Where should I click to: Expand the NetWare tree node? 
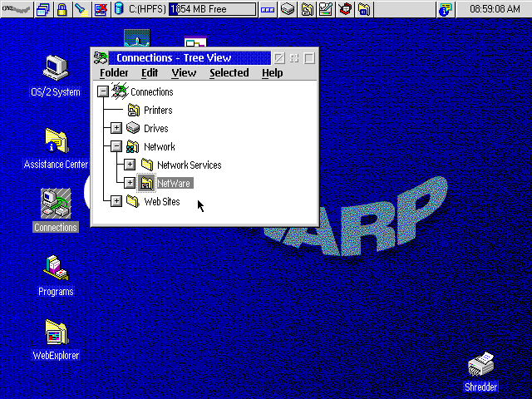click(x=130, y=183)
